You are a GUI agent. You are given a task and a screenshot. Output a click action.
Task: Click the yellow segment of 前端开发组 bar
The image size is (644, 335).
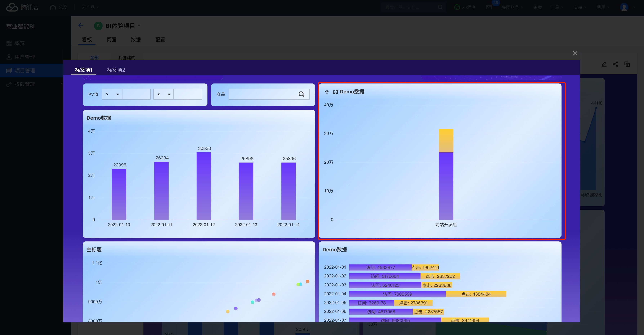click(x=446, y=140)
